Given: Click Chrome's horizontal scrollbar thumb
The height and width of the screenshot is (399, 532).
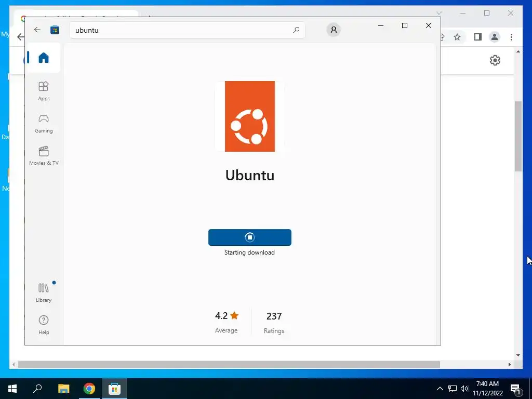Looking at the screenshot, I should pyautogui.click(x=229, y=364).
